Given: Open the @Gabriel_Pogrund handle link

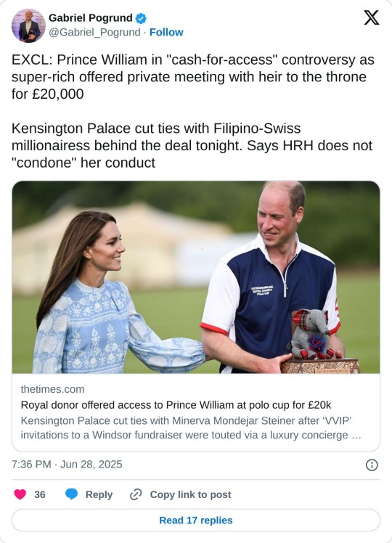Looking at the screenshot, I should (x=94, y=32).
